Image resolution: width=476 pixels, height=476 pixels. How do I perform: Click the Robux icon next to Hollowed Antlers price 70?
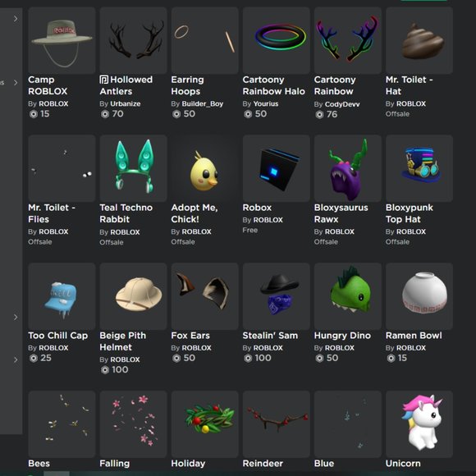(x=105, y=114)
